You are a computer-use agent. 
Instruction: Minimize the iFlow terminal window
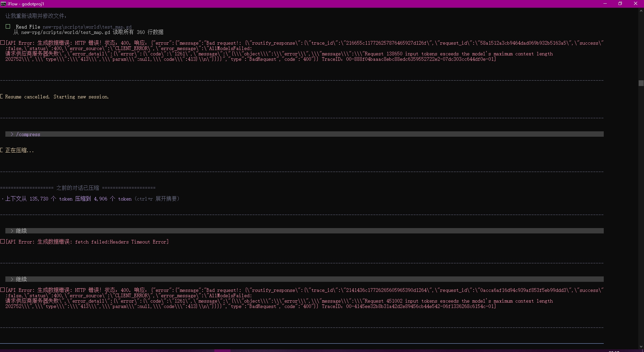pyautogui.click(x=605, y=4)
